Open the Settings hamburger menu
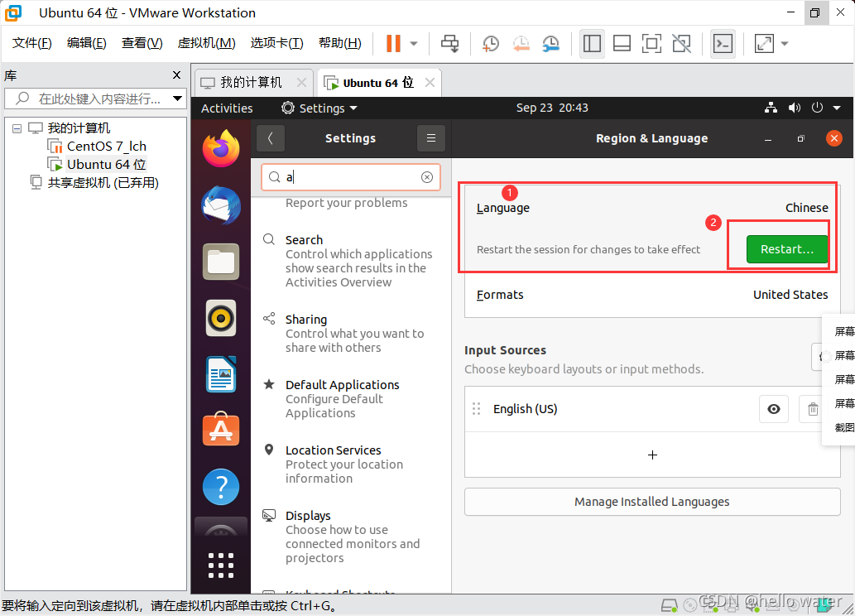 pos(431,138)
